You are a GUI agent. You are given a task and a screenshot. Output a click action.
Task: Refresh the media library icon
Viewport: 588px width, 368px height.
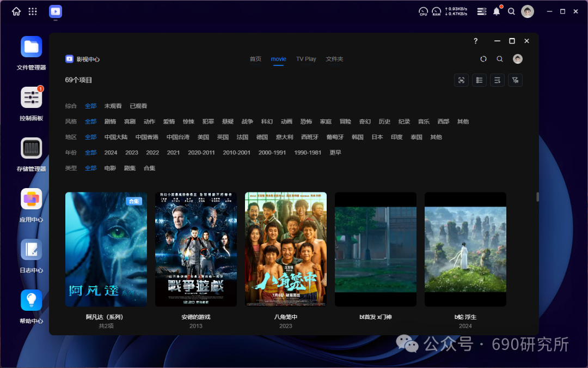coord(483,59)
